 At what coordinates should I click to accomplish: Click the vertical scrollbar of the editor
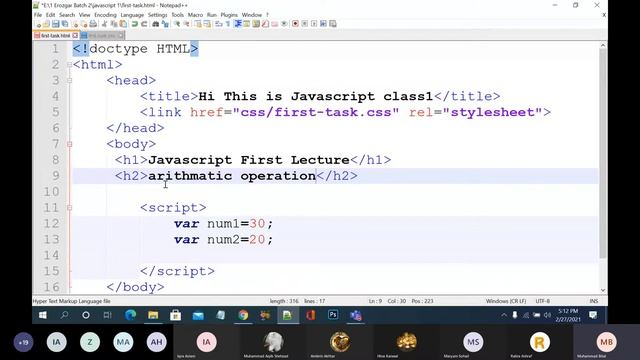pos(603,153)
